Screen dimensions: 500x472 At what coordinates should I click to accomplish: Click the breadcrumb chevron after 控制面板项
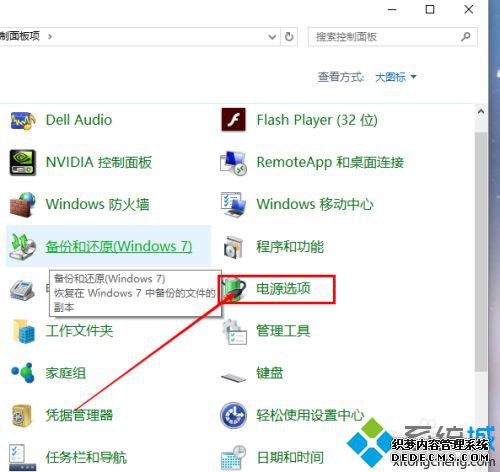[50, 36]
